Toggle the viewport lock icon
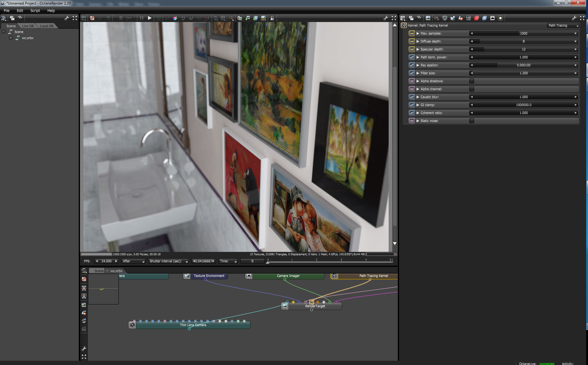588x365 pixels. click(x=272, y=18)
